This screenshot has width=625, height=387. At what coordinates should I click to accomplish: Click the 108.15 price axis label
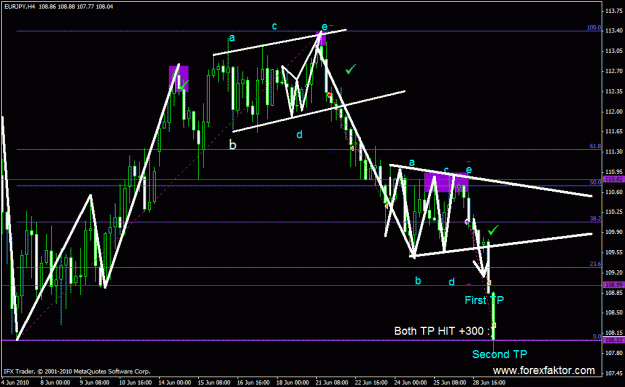pos(614,333)
